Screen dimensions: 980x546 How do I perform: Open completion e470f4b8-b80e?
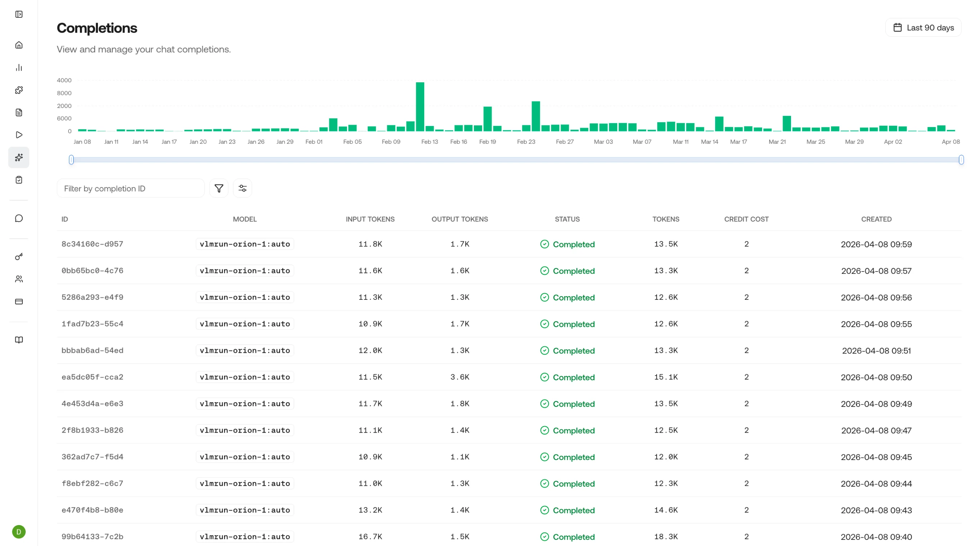click(x=93, y=510)
